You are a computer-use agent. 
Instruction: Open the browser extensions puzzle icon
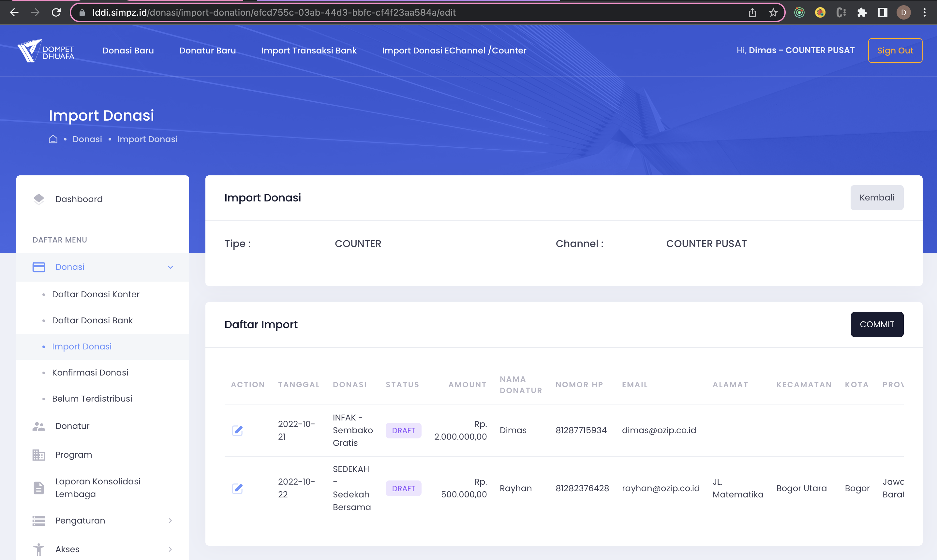(x=862, y=12)
